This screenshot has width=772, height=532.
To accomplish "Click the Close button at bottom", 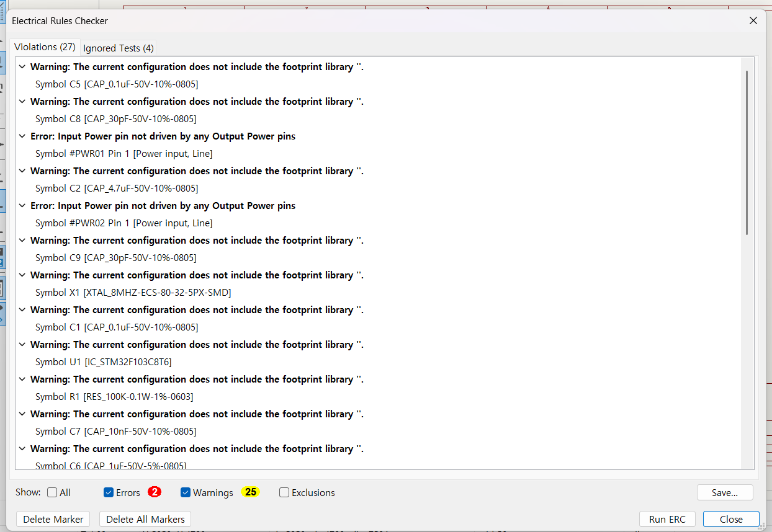I will coord(731,519).
